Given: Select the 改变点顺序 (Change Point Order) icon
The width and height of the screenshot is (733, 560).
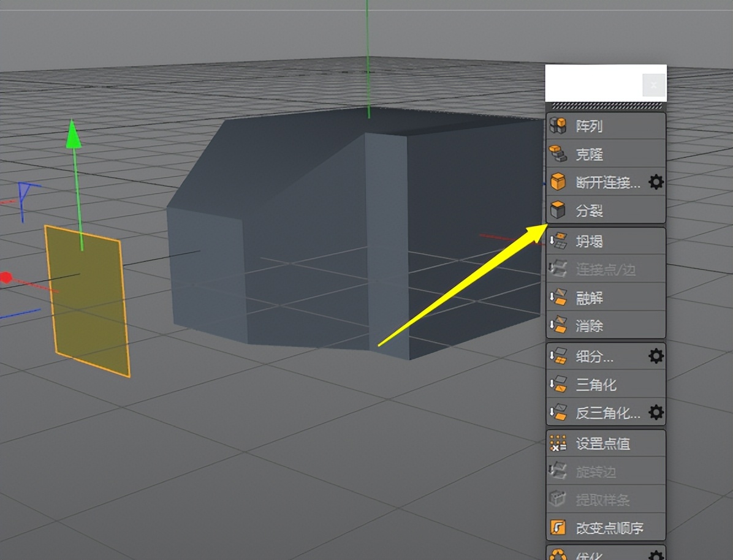Looking at the screenshot, I should 558,526.
